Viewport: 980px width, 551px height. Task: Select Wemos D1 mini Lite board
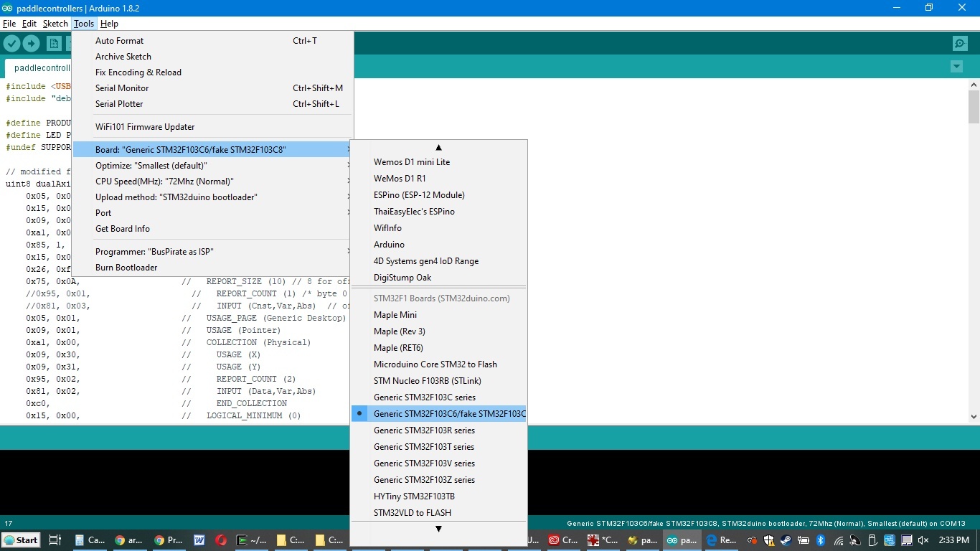(438, 162)
